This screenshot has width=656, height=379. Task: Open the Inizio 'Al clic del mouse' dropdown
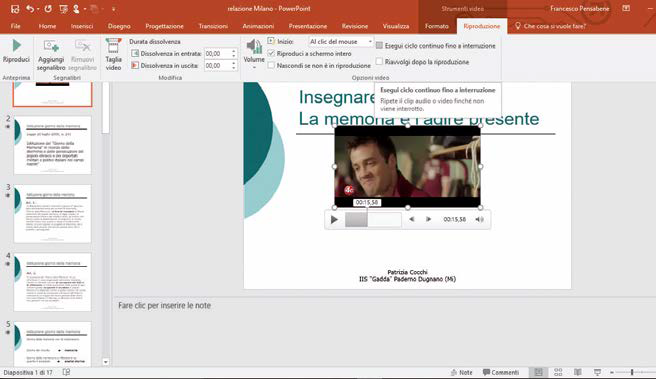[x=341, y=41]
